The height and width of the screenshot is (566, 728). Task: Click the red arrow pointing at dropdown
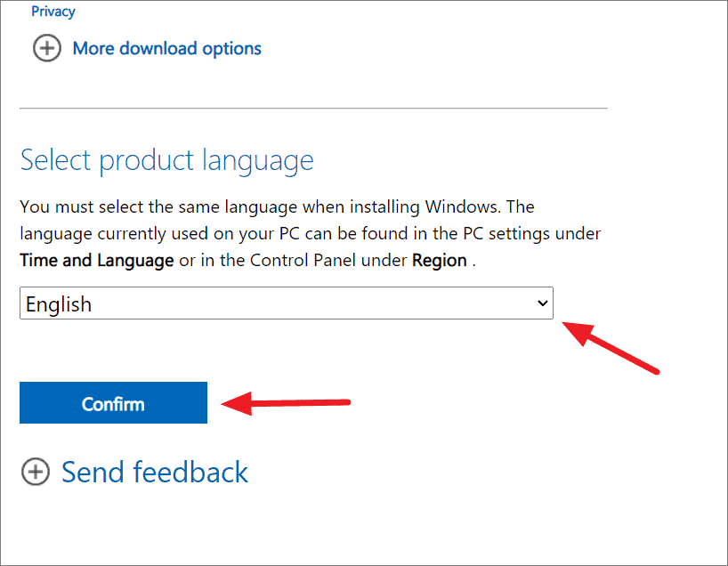(611, 346)
